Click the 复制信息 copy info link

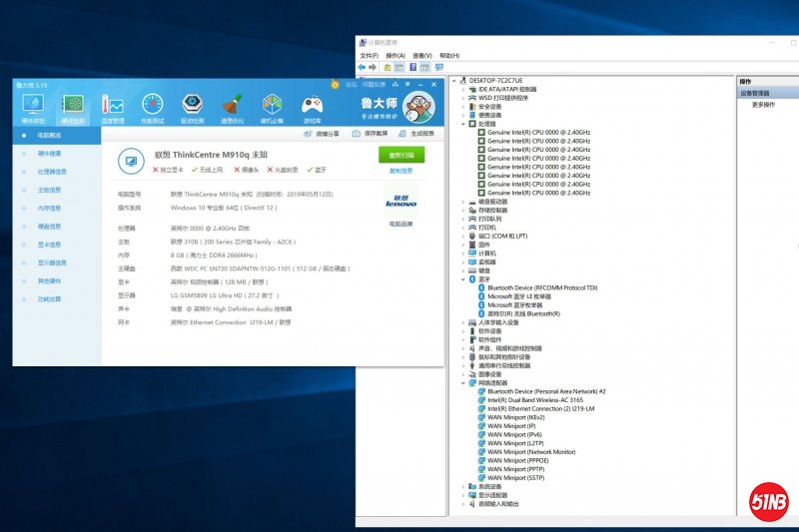400,171
